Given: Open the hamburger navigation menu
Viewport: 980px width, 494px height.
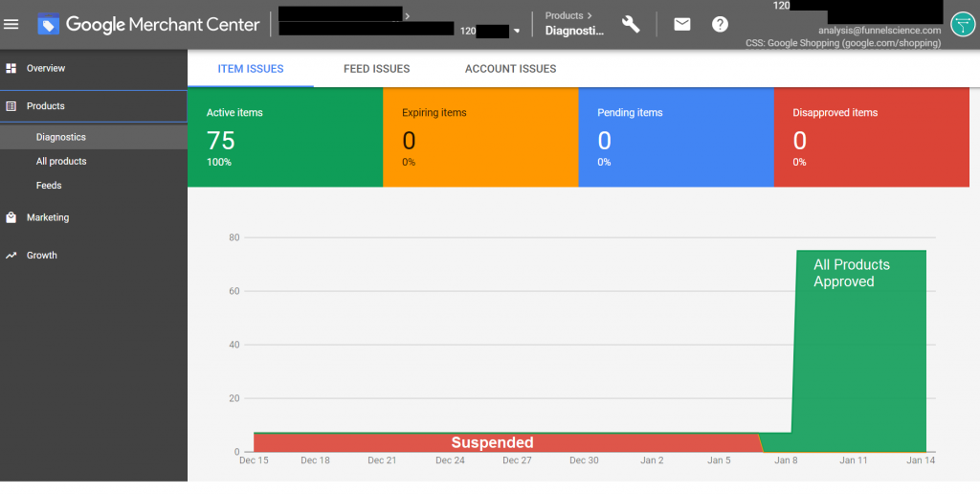Looking at the screenshot, I should coord(11,24).
